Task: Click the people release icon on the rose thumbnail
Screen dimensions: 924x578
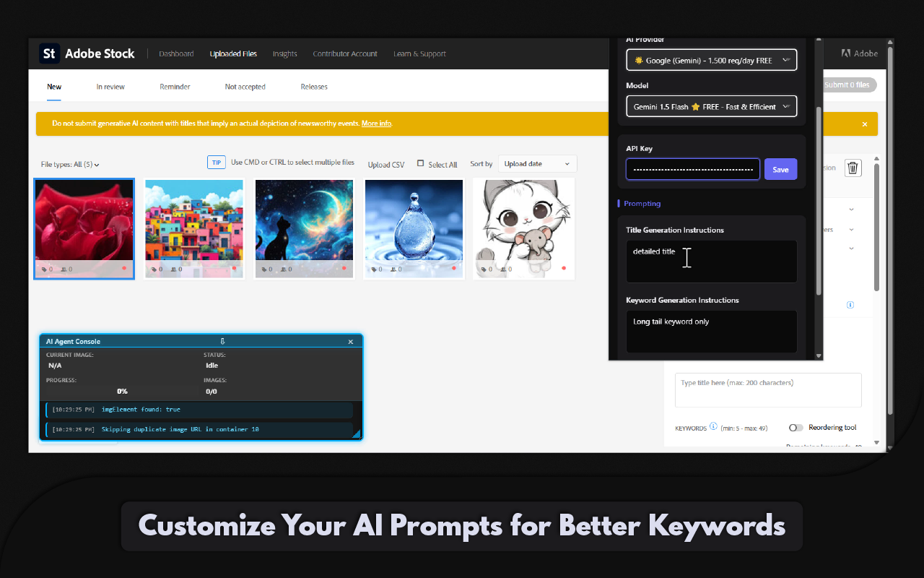Action: point(64,269)
